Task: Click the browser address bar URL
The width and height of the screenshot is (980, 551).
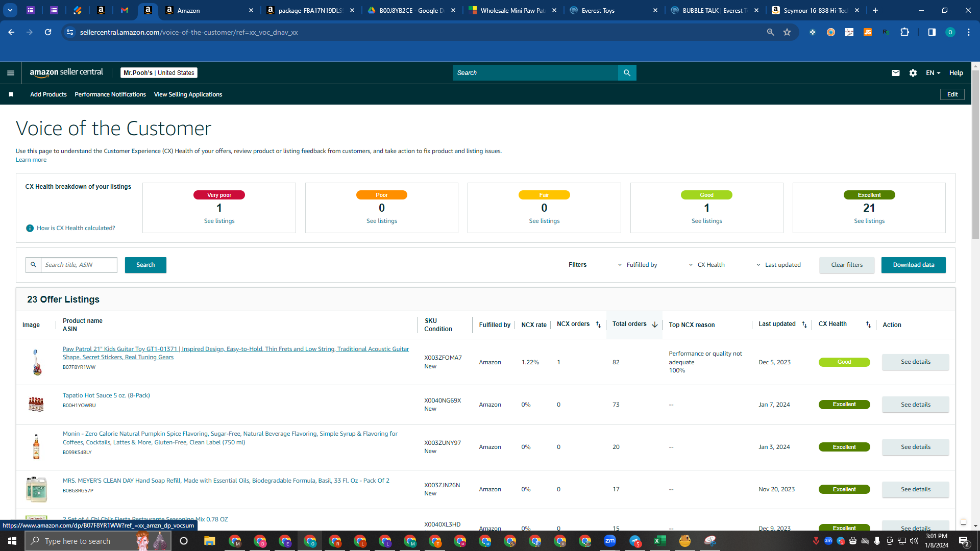Action: [189, 32]
